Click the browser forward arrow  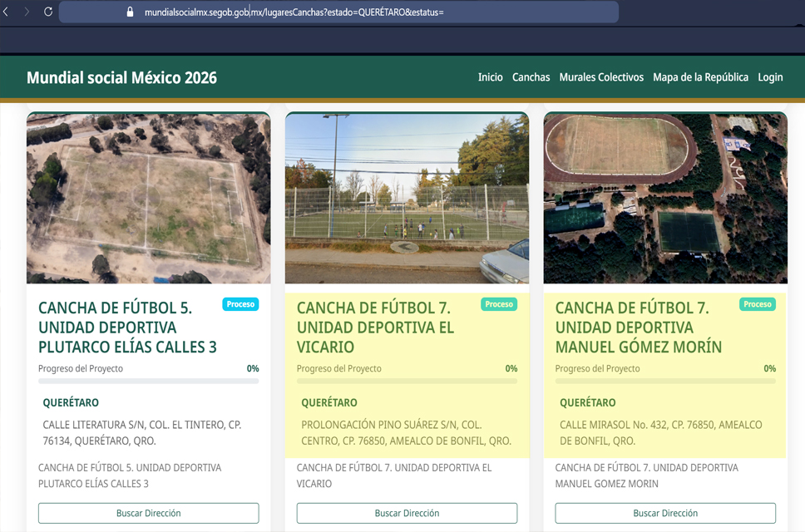pos(27,12)
